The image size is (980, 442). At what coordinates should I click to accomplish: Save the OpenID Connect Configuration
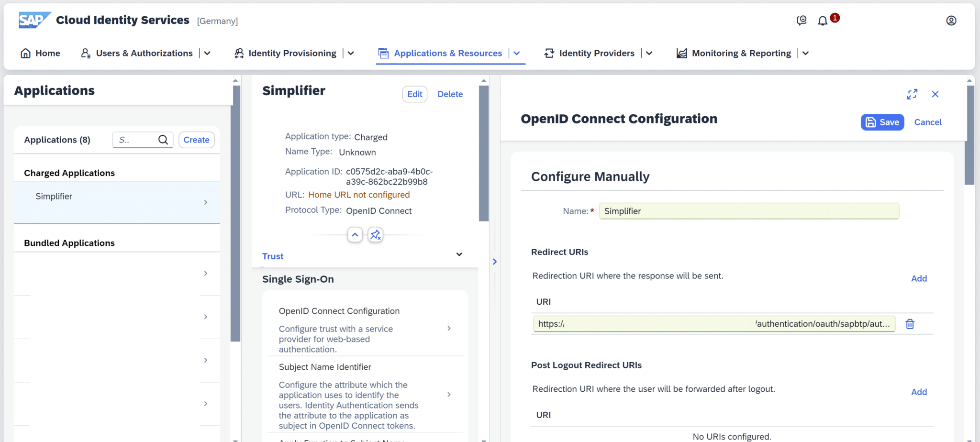882,122
